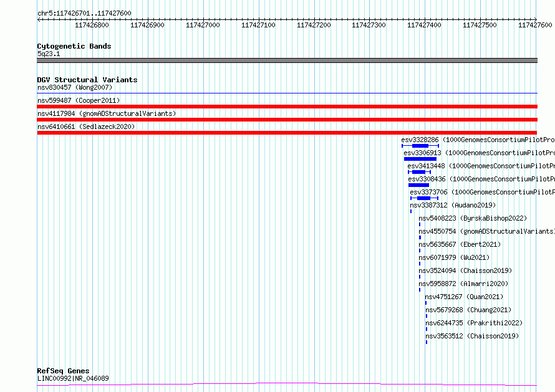This screenshot has height=392, width=555.
Task: Open variant nsv5679268 (Chuang2021)
Action: click(468, 310)
